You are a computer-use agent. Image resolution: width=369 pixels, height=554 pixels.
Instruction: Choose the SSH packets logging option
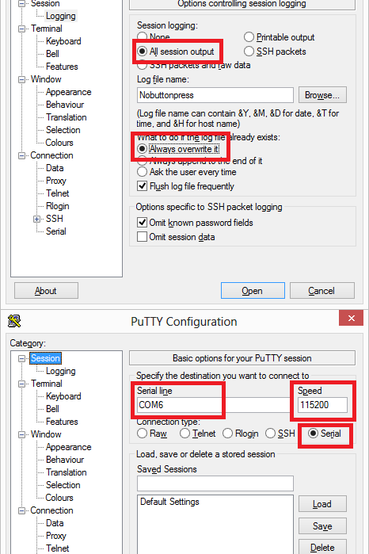[249, 52]
